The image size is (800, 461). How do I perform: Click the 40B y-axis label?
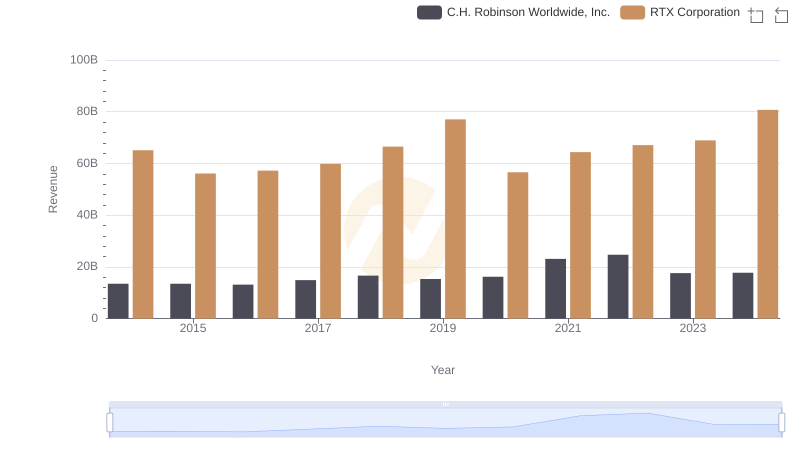tap(87, 215)
